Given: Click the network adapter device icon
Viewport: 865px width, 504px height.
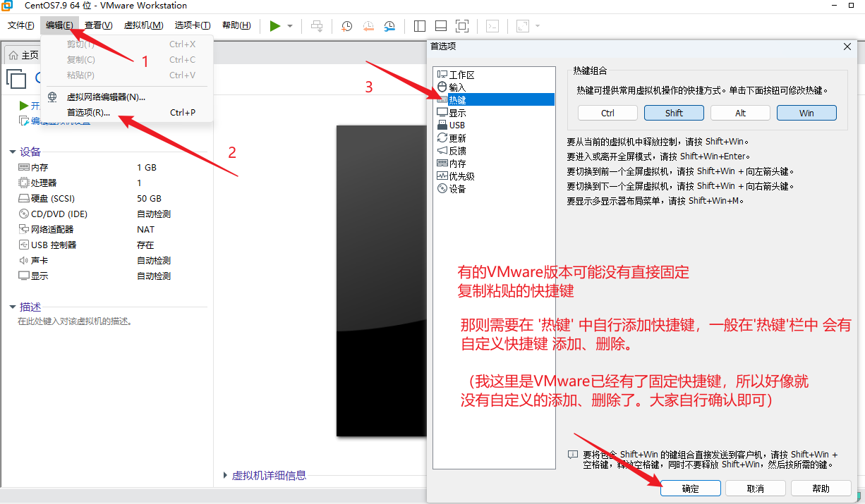Looking at the screenshot, I should point(24,229).
